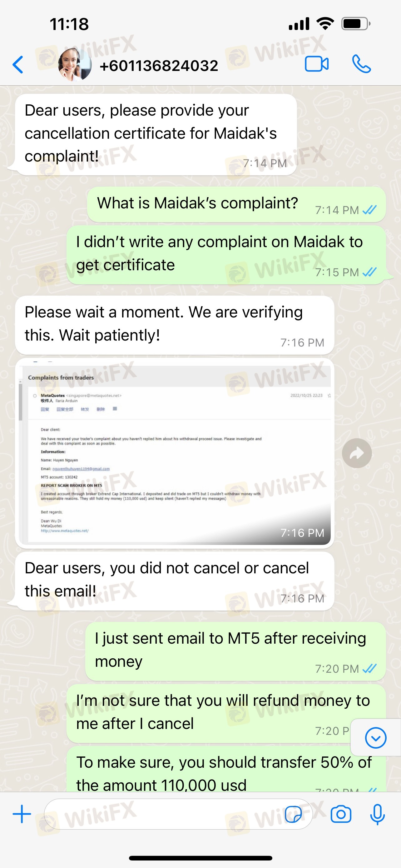Open attachments menu with plus icon
The height and width of the screenshot is (868, 401).
point(22,814)
